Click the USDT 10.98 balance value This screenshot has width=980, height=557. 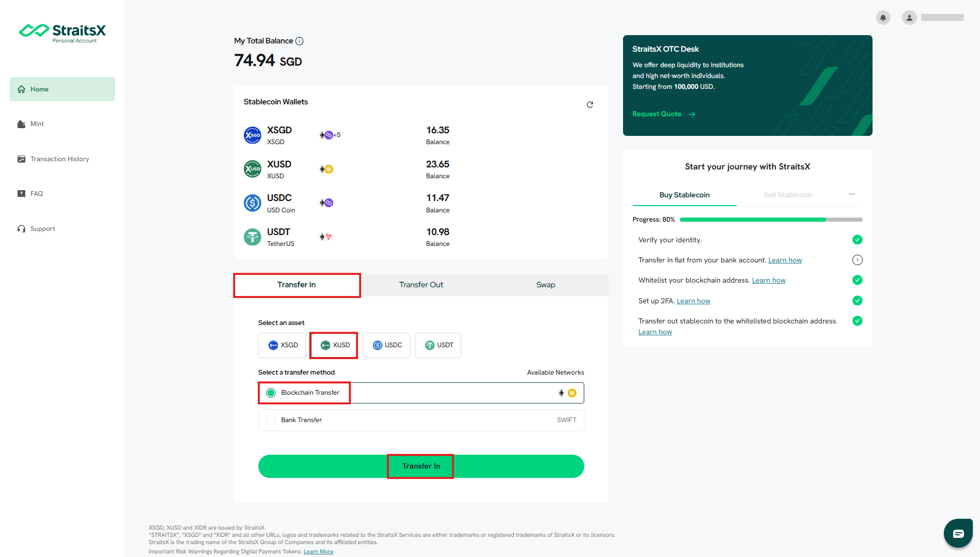click(x=438, y=232)
